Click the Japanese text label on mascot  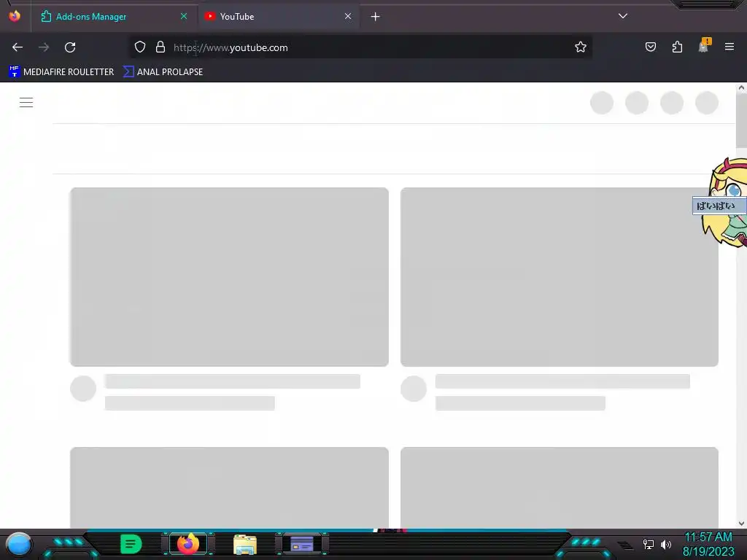pyautogui.click(x=719, y=206)
